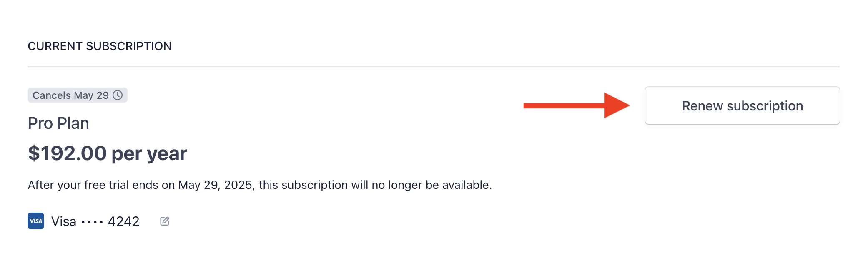Click the $192.00 per year price
This screenshot has width=868, height=276.
coord(108,153)
